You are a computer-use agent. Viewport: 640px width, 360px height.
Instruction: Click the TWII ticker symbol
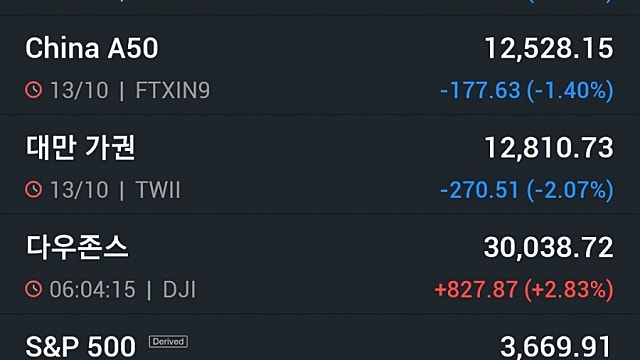click(158, 190)
